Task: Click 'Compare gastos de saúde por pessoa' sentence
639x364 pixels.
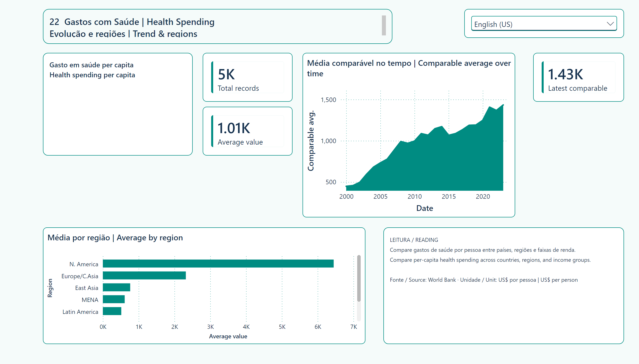Action: pos(482,250)
